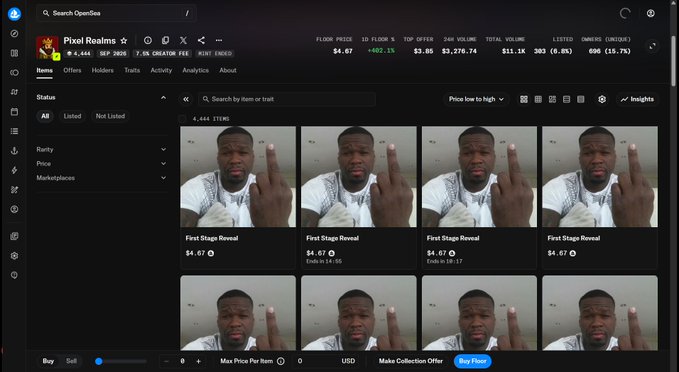Click Make Collection Offer
Viewport: 679px width, 372px height.
pyautogui.click(x=411, y=361)
